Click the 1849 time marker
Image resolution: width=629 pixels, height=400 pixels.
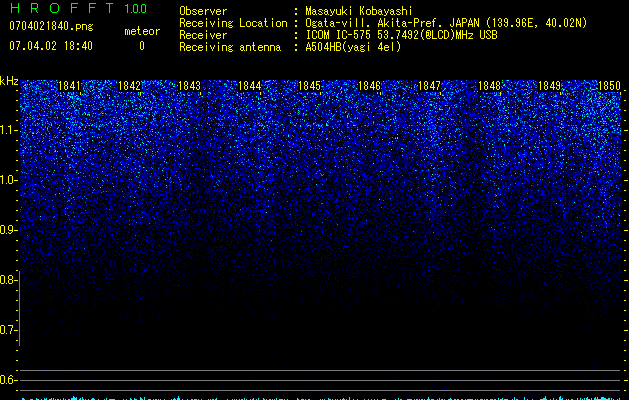point(549,86)
